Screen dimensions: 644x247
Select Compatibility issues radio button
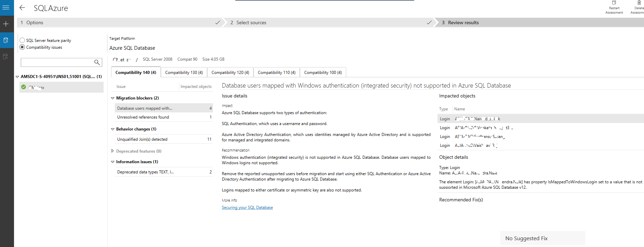(22, 47)
